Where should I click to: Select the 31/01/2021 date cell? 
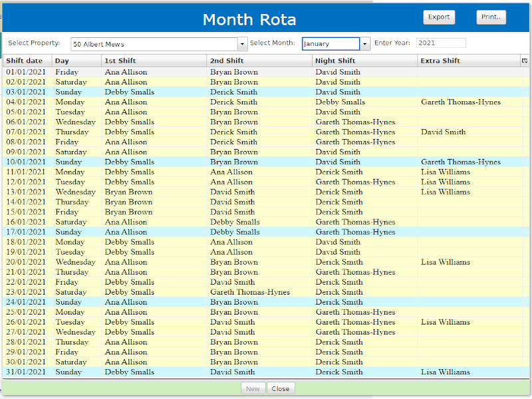(26, 372)
